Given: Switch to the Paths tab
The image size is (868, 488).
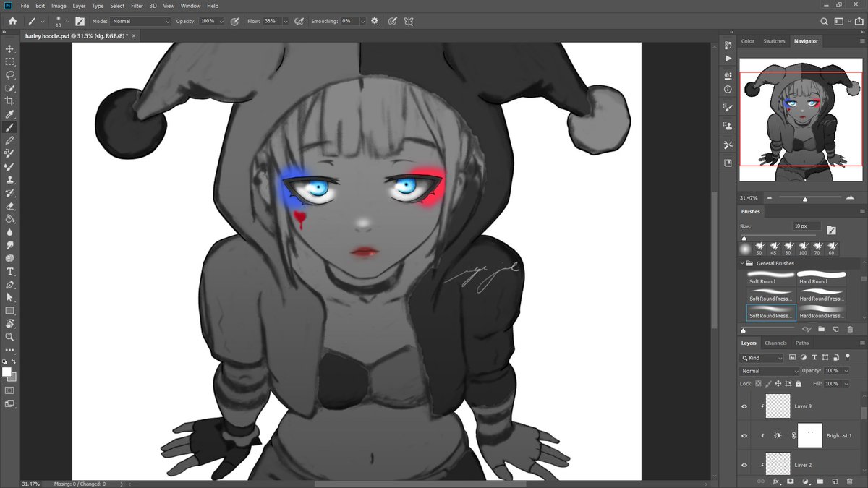Looking at the screenshot, I should click(802, 343).
